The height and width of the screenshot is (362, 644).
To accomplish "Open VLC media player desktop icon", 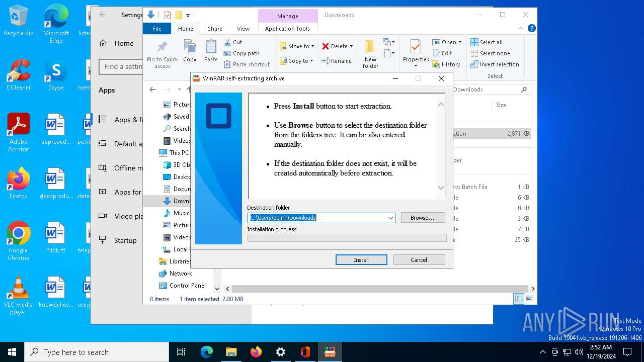I will pyautogui.click(x=19, y=296).
